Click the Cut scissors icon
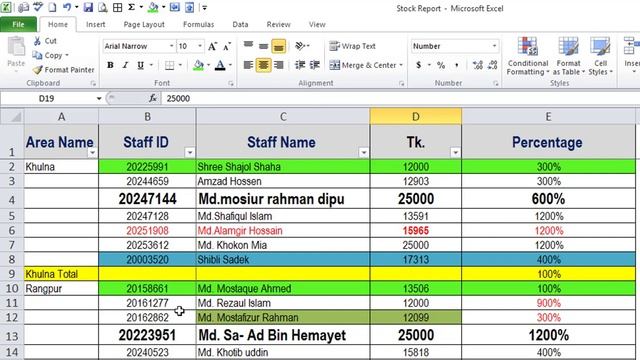This screenshot has width=640, height=360. pyautogui.click(x=37, y=41)
